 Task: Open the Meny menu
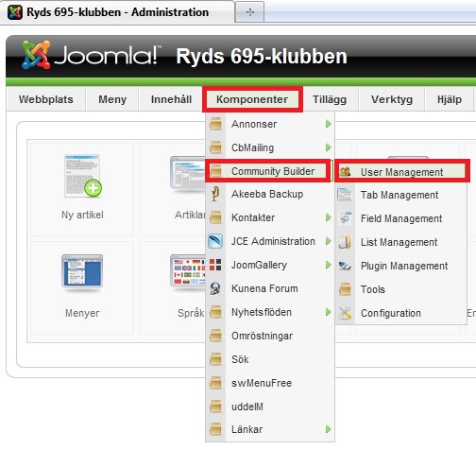pyautogui.click(x=112, y=99)
